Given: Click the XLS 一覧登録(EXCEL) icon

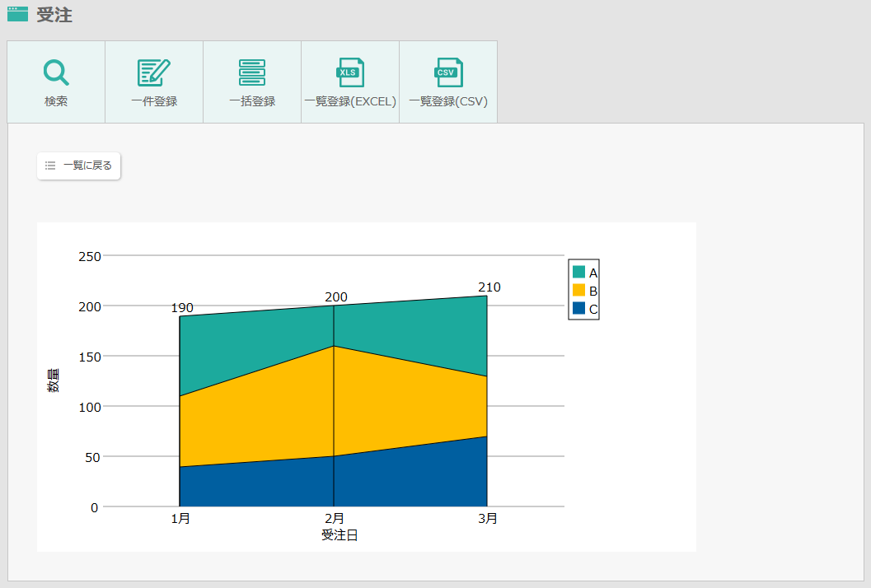Looking at the screenshot, I should [350, 72].
